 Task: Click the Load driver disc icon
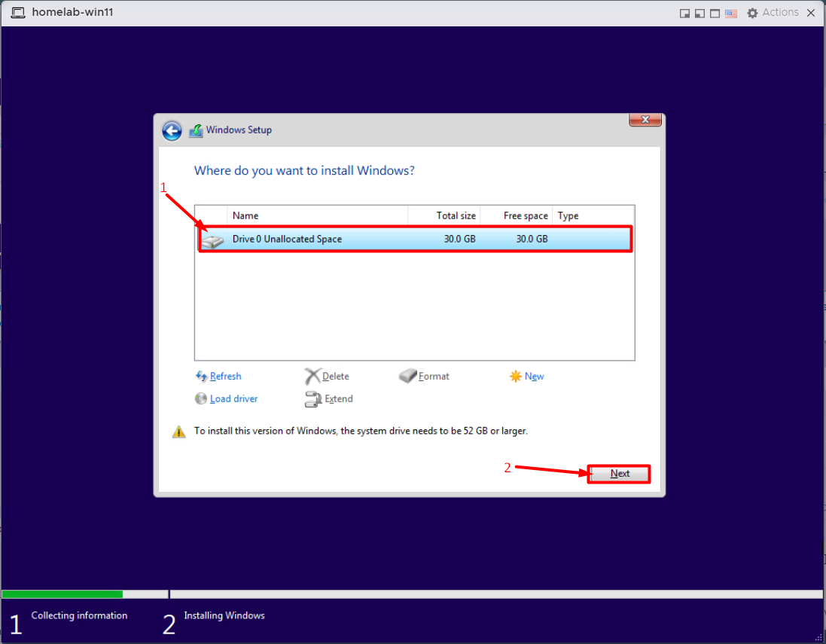[201, 399]
